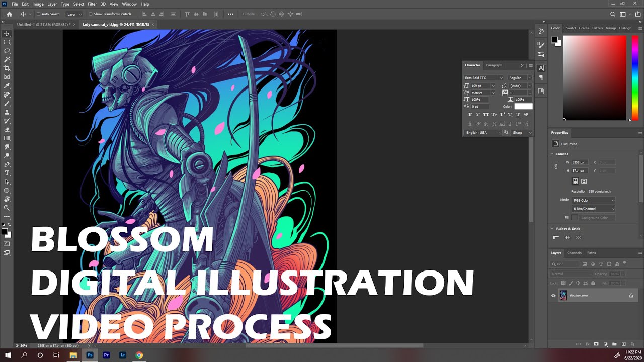Open the Brush Settings dock icon
Screen dimensions: 644x362
tap(541, 45)
